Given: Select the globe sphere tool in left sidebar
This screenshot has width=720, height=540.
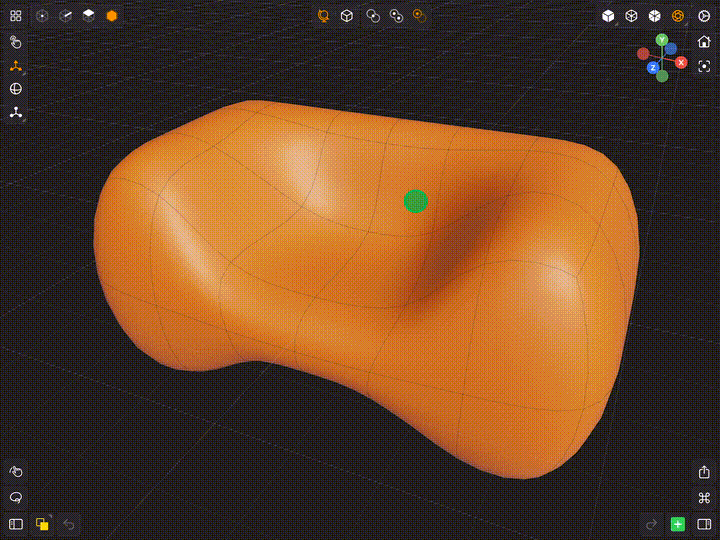Looking at the screenshot, I should (x=16, y=89).
